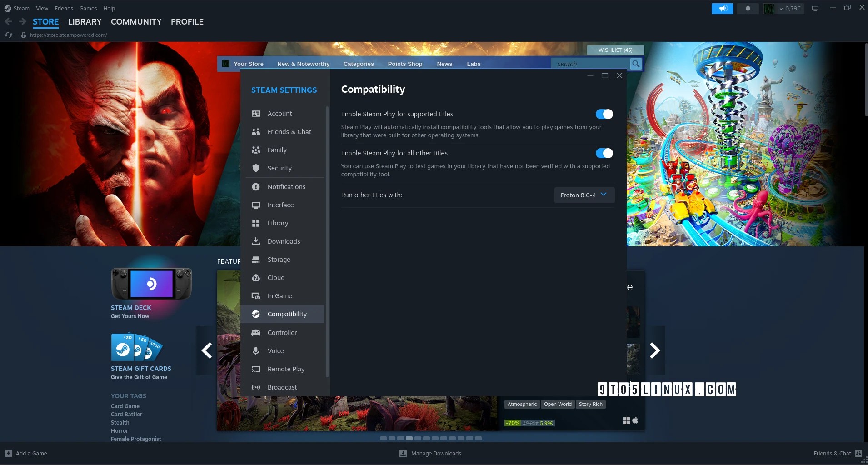Toggle the green speaker mute icon
Viewport: 868px width, 465px height.
click(722, 8)
